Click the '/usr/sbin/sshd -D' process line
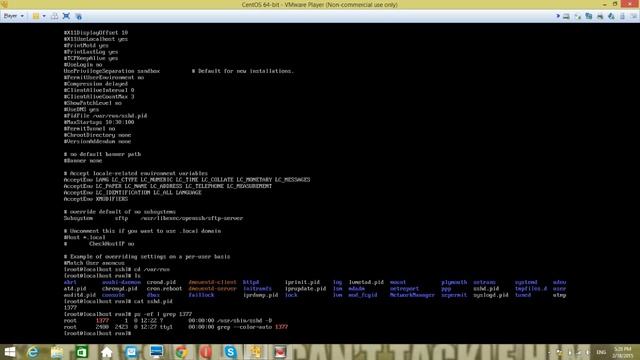Screen dimensions: 640x360 tap(168, 321)
